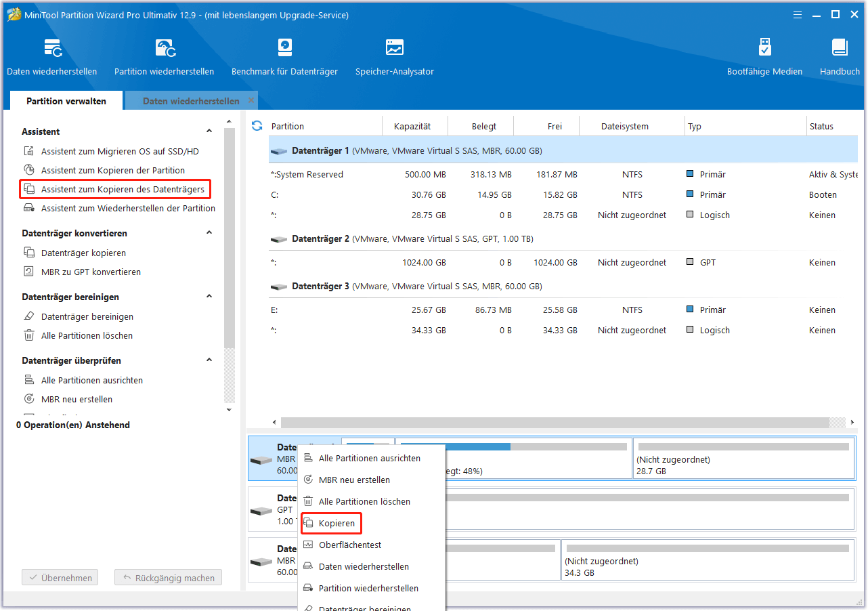Close the Daten wiederherstellen tab
Screen dimensions: 868x611
click(251, 100)
